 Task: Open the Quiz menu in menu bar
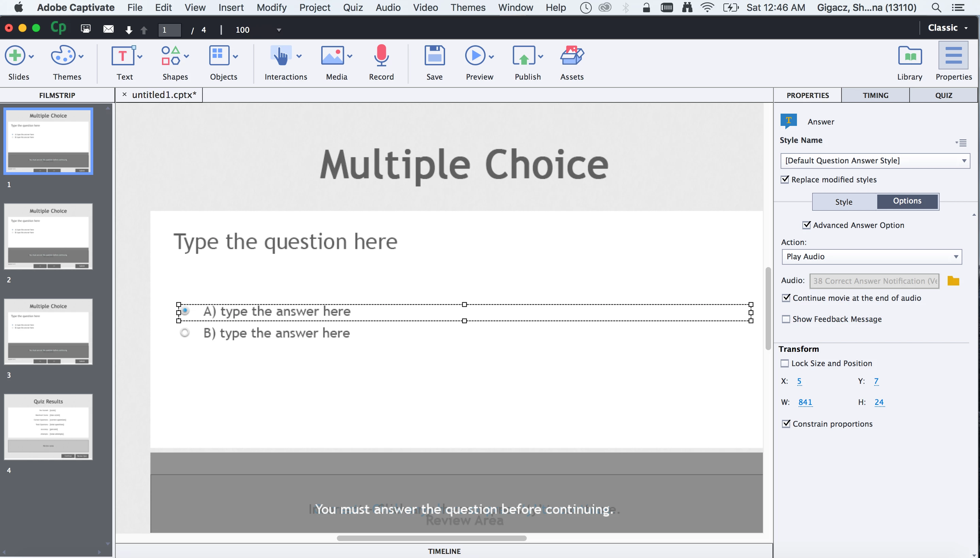coord(353,7)
